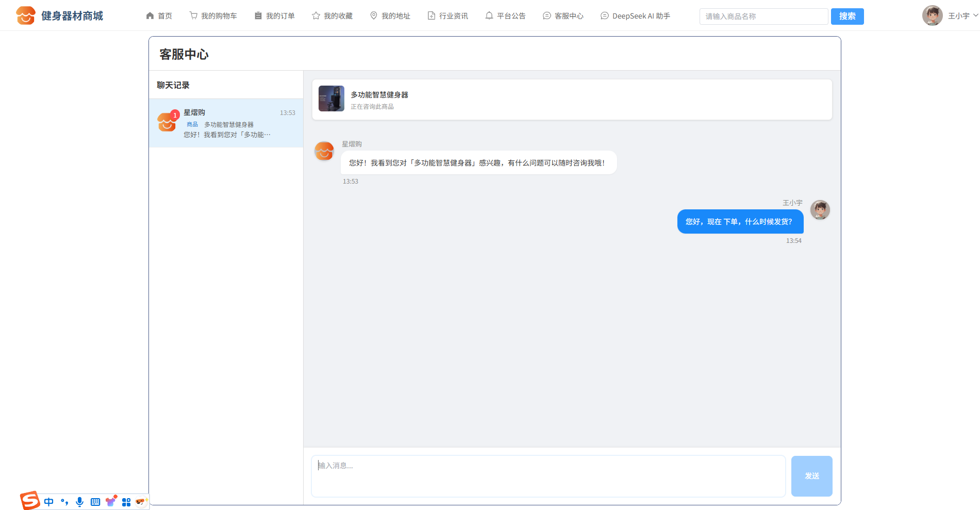The image size is (980, 510).
Task: Click the 平台公告 bell icon
Action: [489, 16]
